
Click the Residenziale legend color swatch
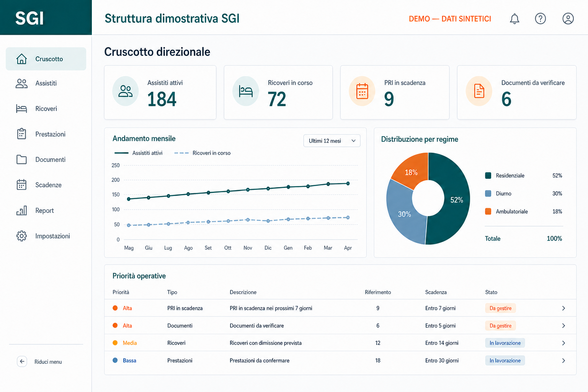[488, 176]
